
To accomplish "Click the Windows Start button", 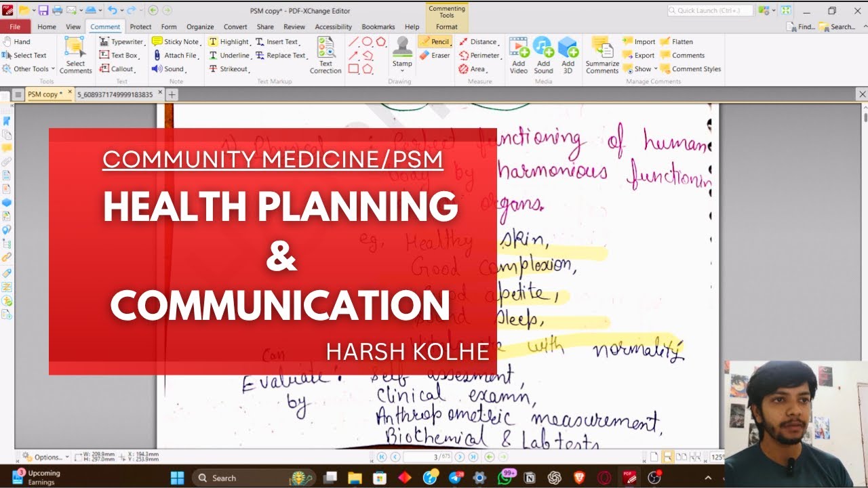I will pyautogui.click(x=177, y=478).
